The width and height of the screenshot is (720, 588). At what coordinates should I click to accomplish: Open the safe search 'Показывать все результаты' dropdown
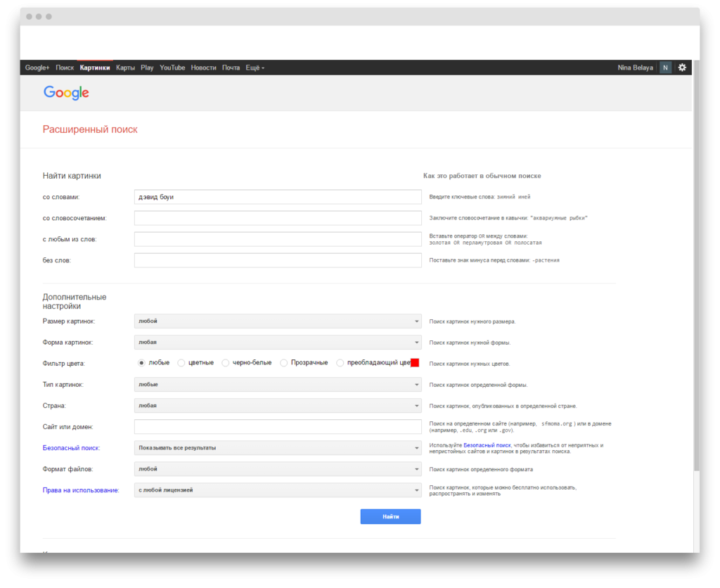click(x=278, y=448)
